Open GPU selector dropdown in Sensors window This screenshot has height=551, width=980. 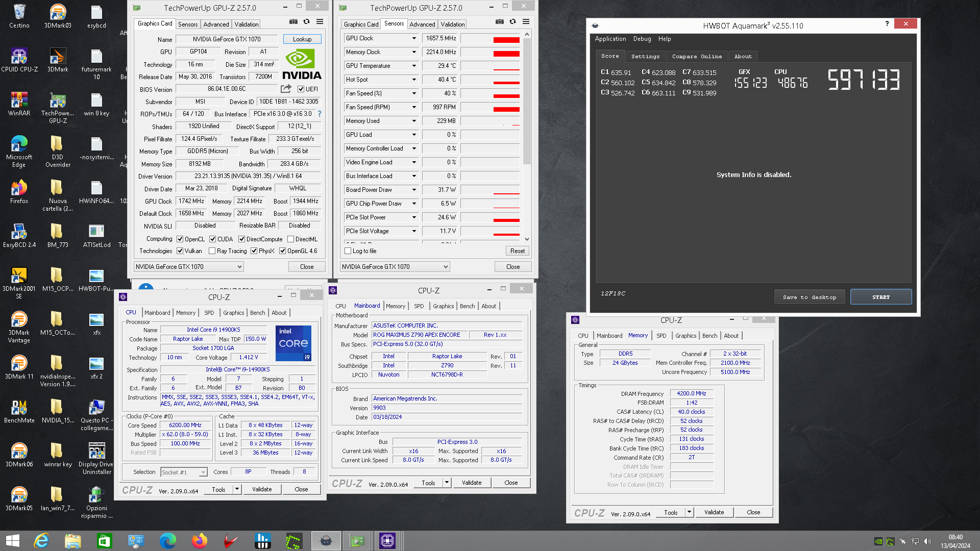(395, 267)
